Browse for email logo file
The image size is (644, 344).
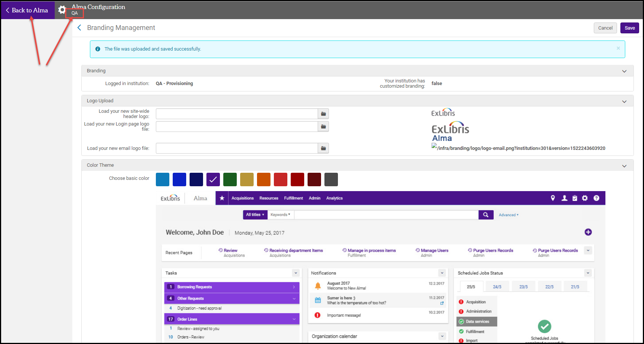(x=323, y=148)
